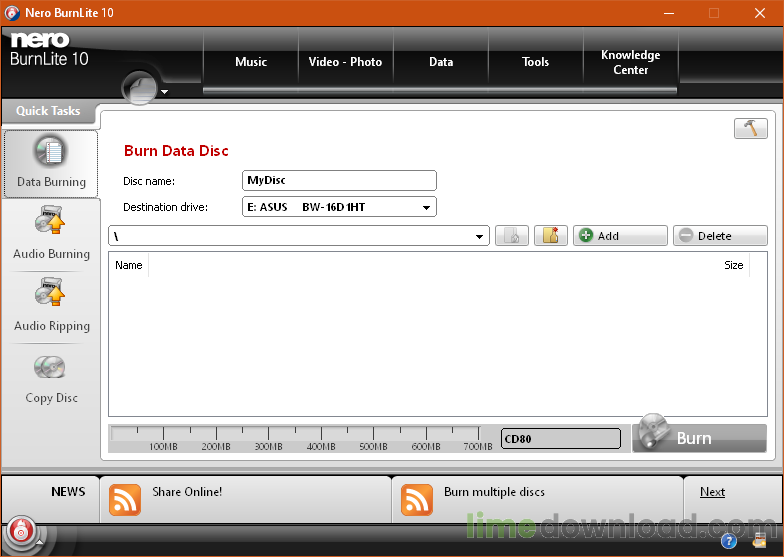Viewport: 784px width, 557px height.
Task: Open the Data Burning quick task
Action: 50,164
